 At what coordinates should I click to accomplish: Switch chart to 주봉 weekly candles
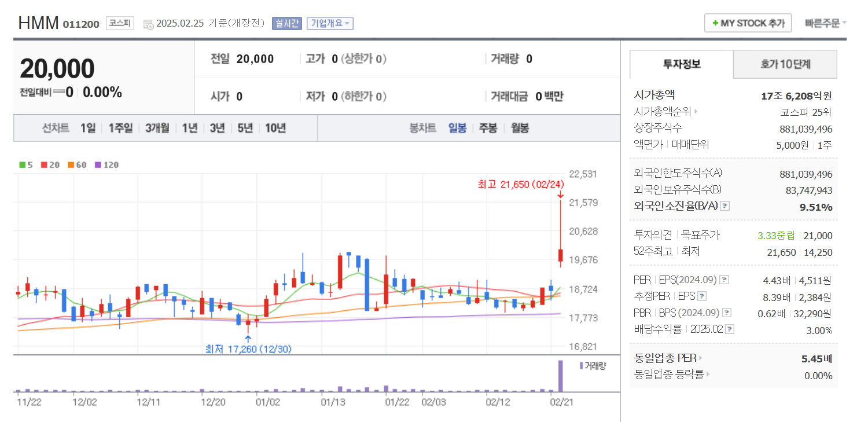pos(488,128)
